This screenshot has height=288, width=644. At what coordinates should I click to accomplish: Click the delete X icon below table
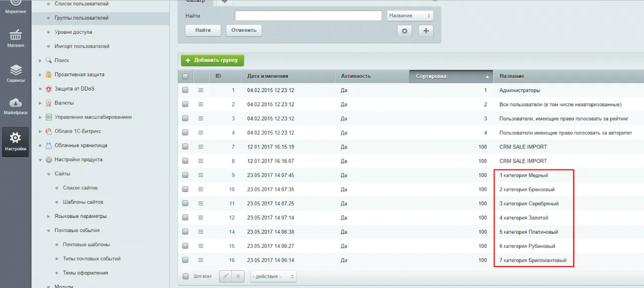pyautogui.click(x=238, y=276)
